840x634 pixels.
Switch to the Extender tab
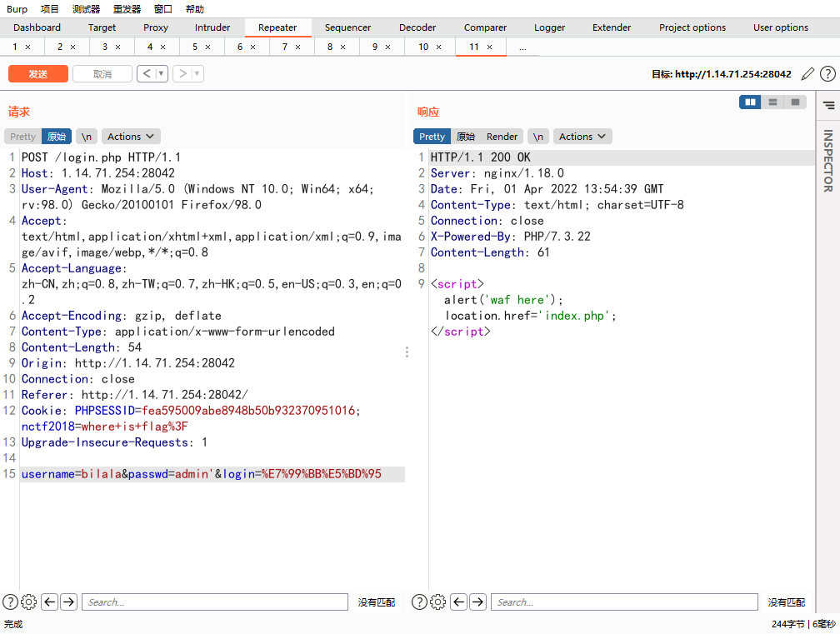coord(612,27)
